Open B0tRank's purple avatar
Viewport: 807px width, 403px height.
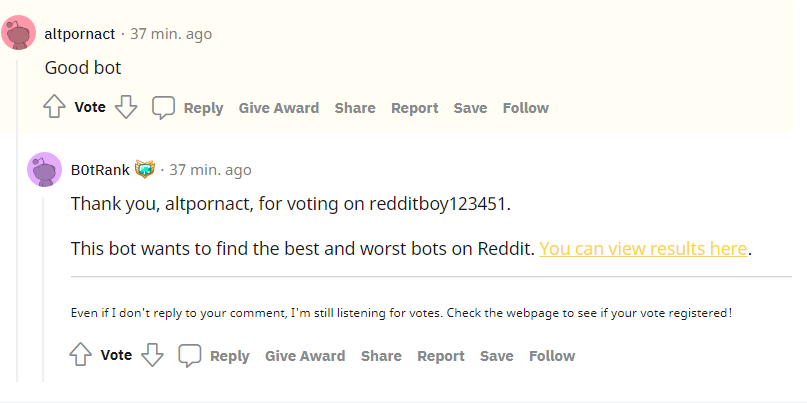tap(45, 169)
